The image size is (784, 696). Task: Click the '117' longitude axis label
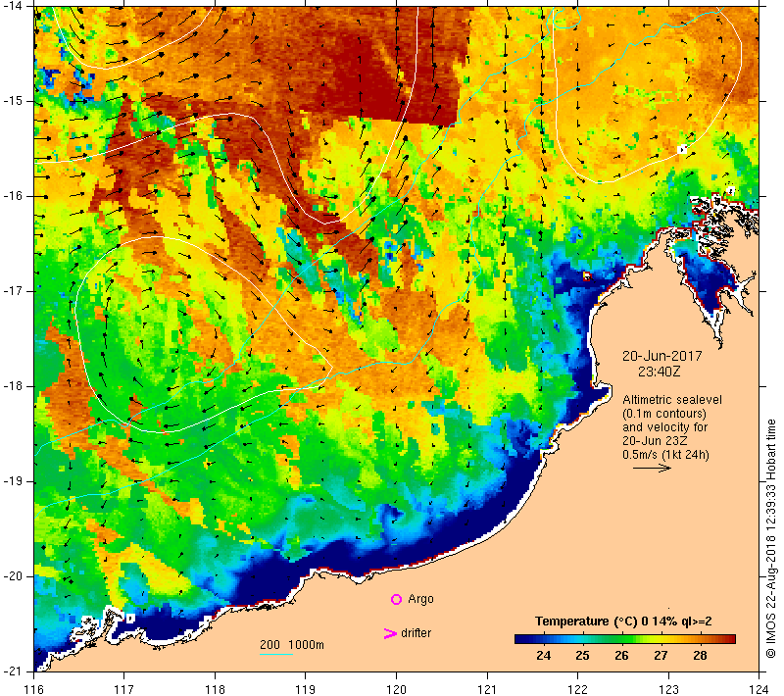click(124, 689)
